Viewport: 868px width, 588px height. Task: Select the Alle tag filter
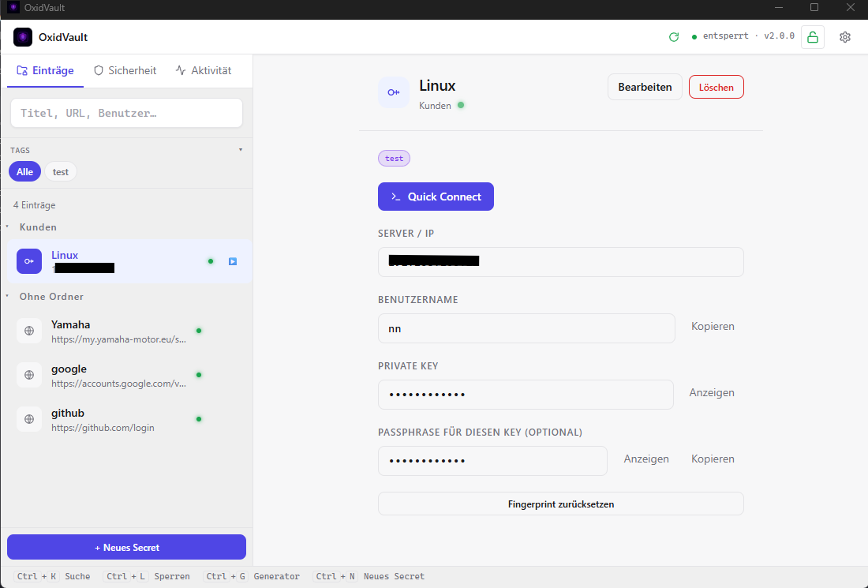[x=24, y=171]
